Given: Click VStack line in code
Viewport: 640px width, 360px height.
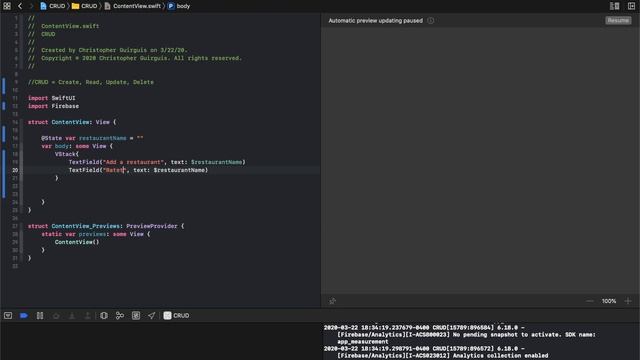Looking at the screenshot, I should (x=67, y=154).
